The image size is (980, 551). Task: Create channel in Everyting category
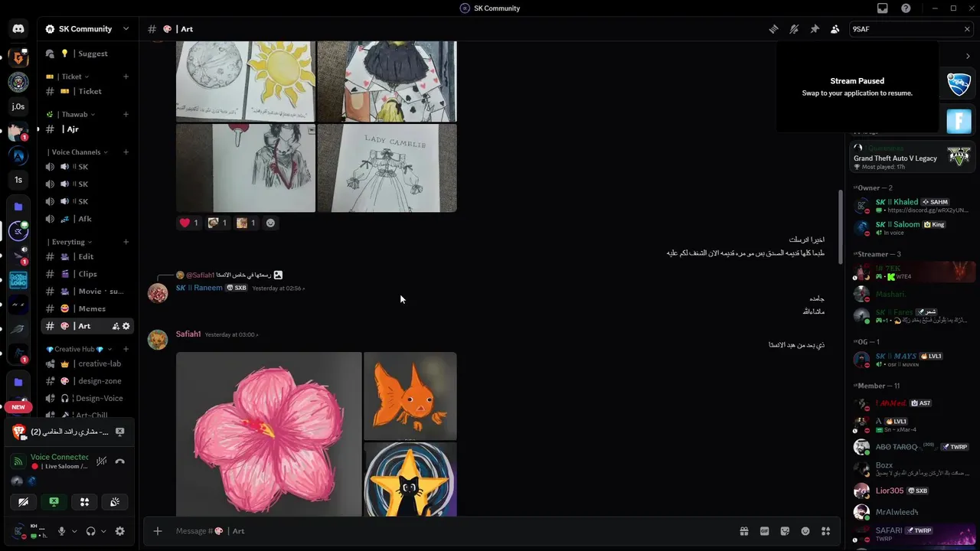click(x=126, y=242)
